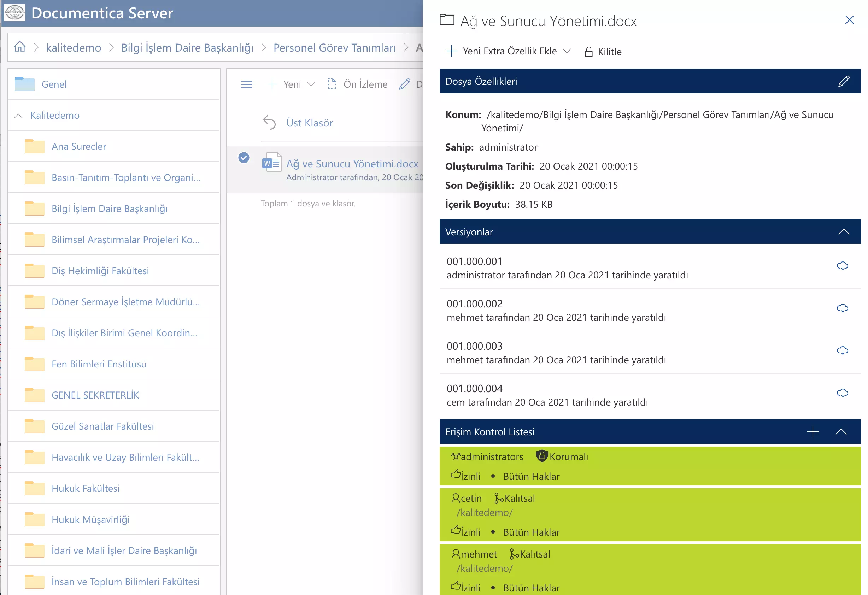Click the home icon in breadcrumb
Image resolution: width=868 pixels, height=595 pixels.
pos(20,47)
